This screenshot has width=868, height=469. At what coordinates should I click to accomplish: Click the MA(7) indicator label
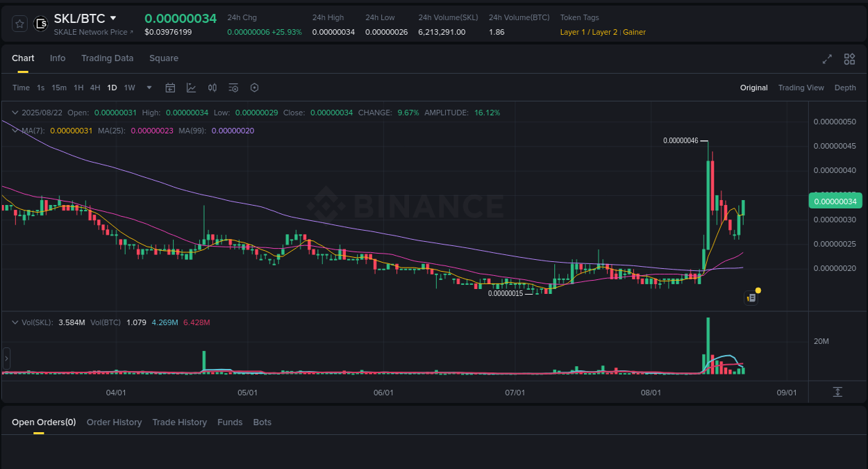(x=33, y=131)
